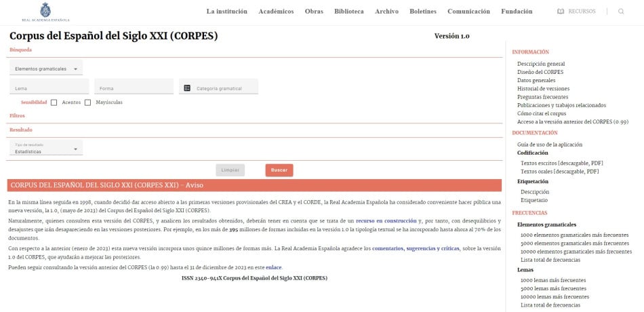Open the Comunicación menu
The image size is (644, 312).
click(x=468, y=12)
